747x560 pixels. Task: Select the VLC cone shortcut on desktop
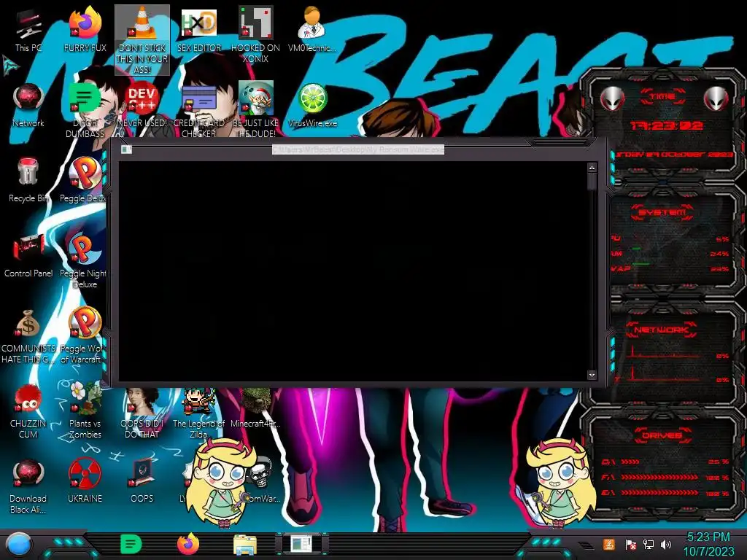[142, 40]
